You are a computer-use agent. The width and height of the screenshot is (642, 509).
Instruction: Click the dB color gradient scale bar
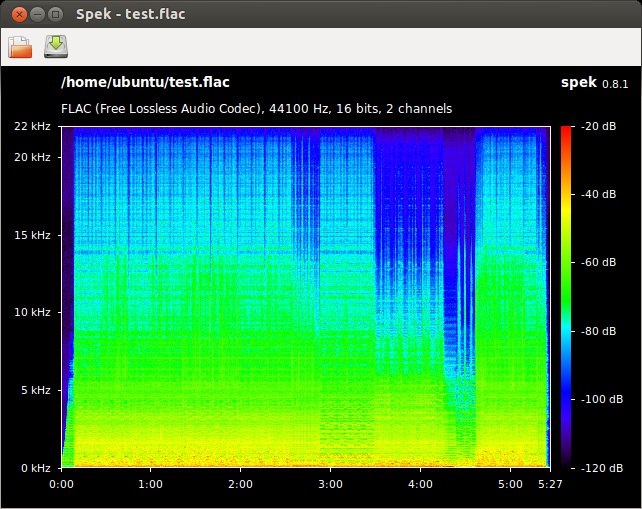click(x=567, y=296)
